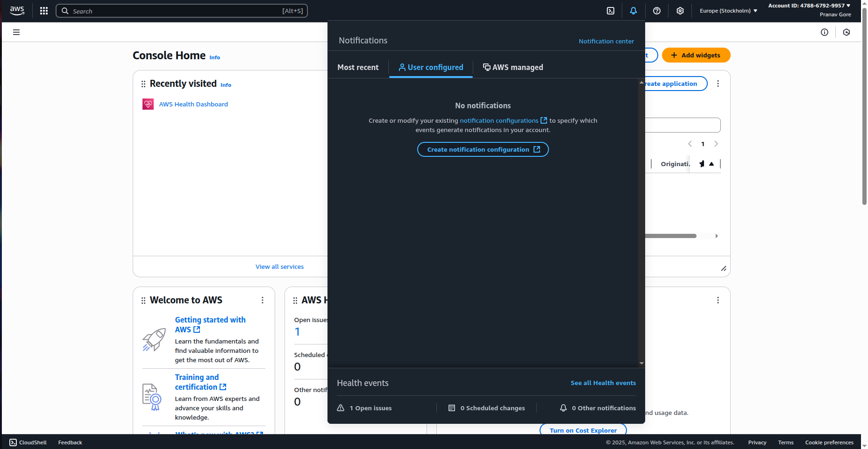The width and height of the screenshot is (868, 449).
Task: Click the info icon at top right
Action: (825, 32)
